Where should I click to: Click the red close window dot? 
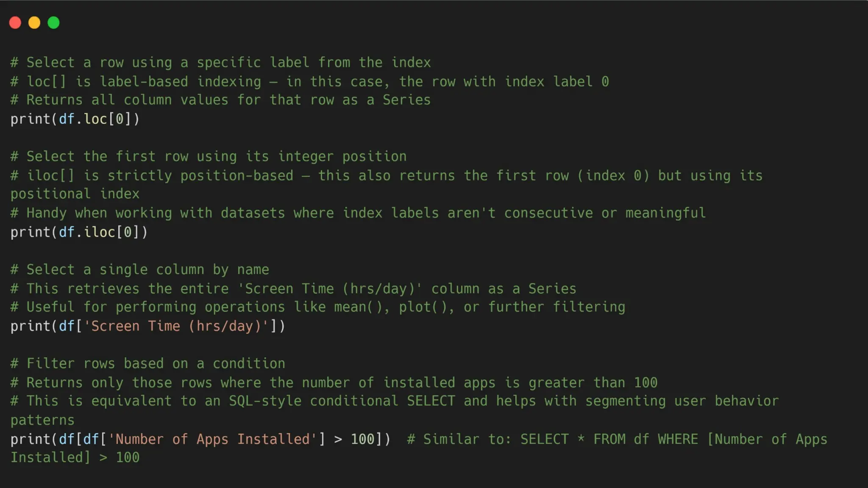coord(15,22)
